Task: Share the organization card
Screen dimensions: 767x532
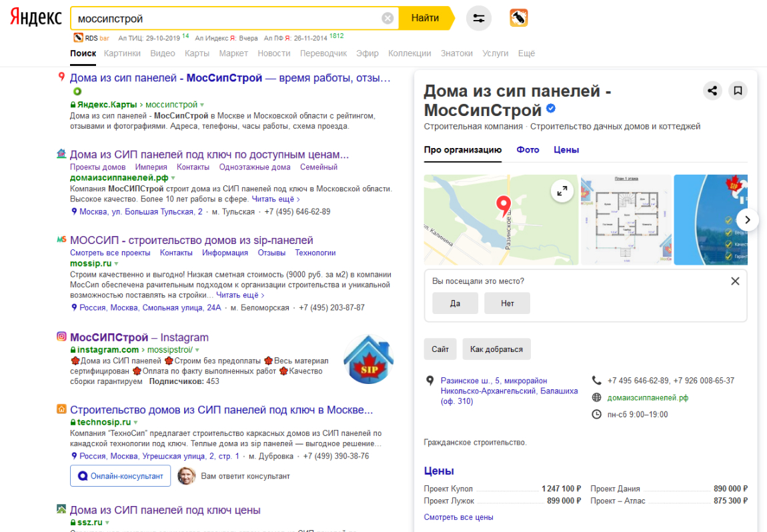Action: pos(712,91)
